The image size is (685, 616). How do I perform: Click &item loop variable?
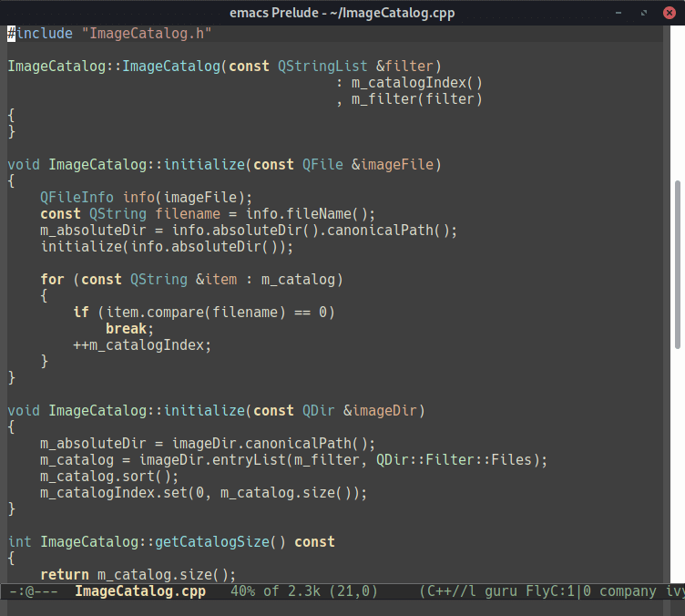tap(216, 279)
